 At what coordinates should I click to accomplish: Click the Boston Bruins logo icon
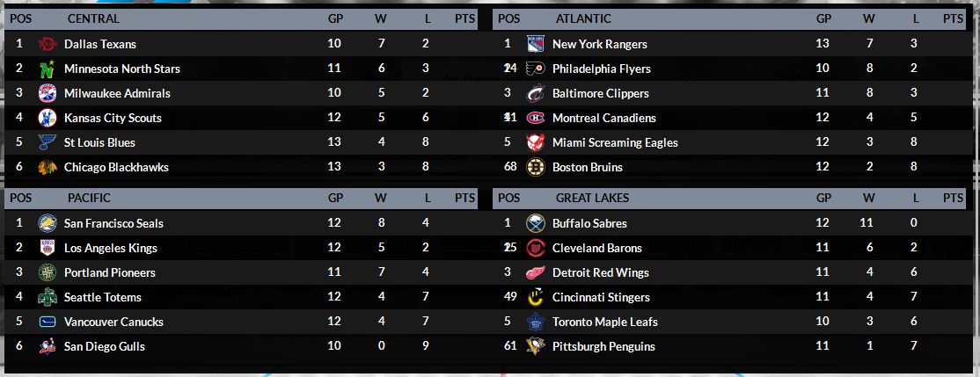pyautogui.click(x=536, y=167)
